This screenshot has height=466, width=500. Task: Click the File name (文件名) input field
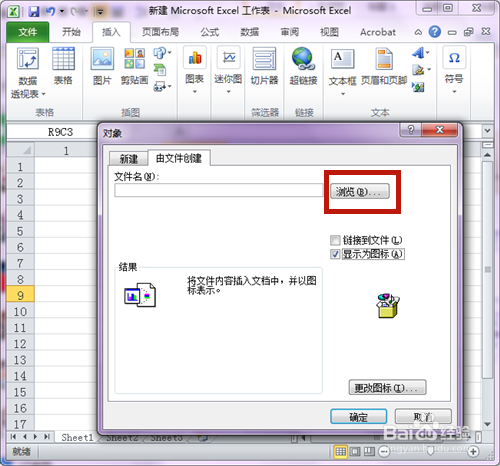pyautogui.click(x=219, y=191)
